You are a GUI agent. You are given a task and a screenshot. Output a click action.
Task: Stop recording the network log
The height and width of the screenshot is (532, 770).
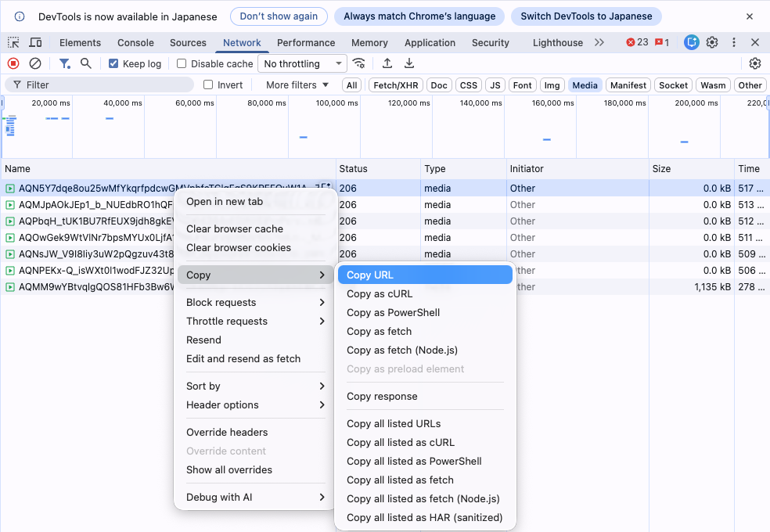click(13, 63)
